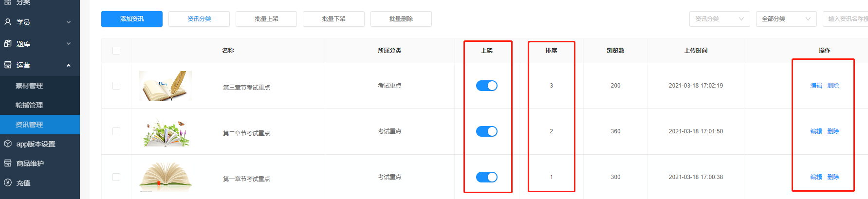Click 编辑 link for 第二章节考试重点
The height and width of the screenshot is (199, 868).
point(816,131)
